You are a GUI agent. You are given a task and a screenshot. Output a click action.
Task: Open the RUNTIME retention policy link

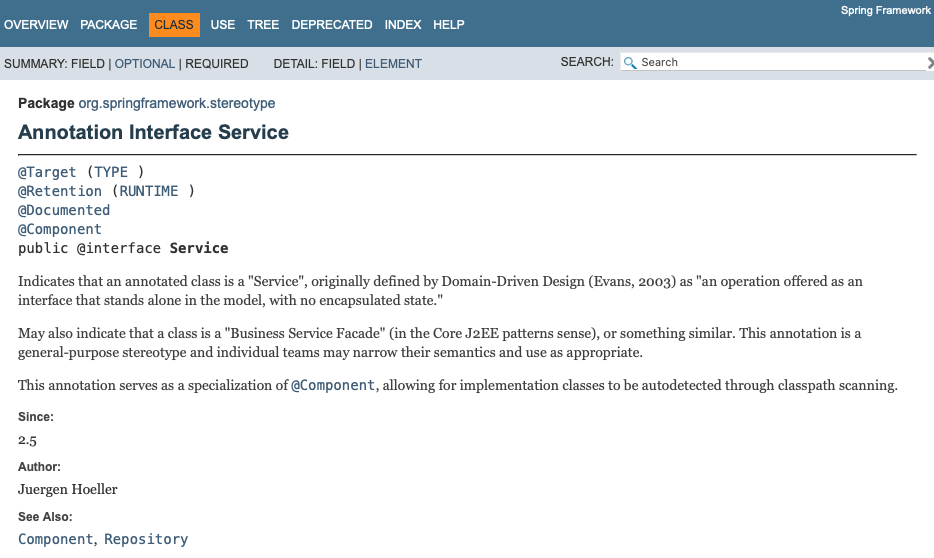[149, 191]
